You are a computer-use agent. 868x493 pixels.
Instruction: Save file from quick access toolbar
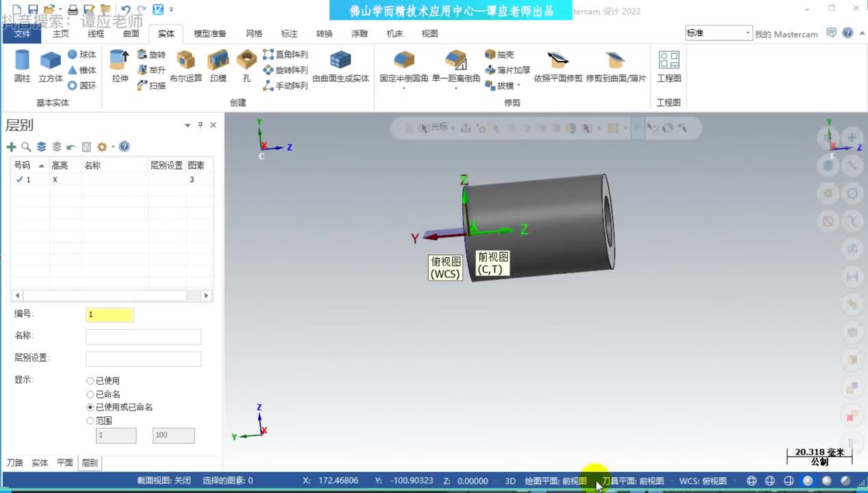click(33, 10)
